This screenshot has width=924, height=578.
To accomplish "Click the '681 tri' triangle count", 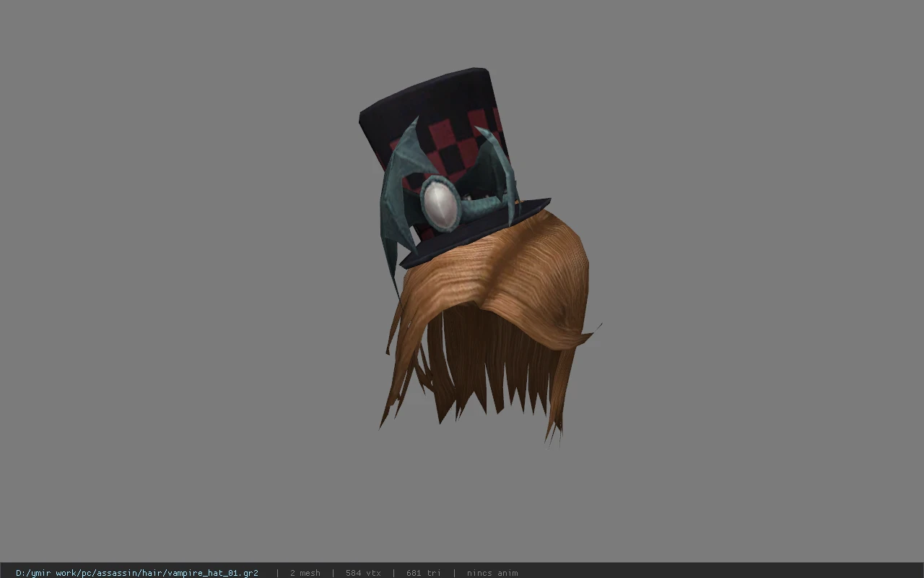I will (x=424, y=573).
